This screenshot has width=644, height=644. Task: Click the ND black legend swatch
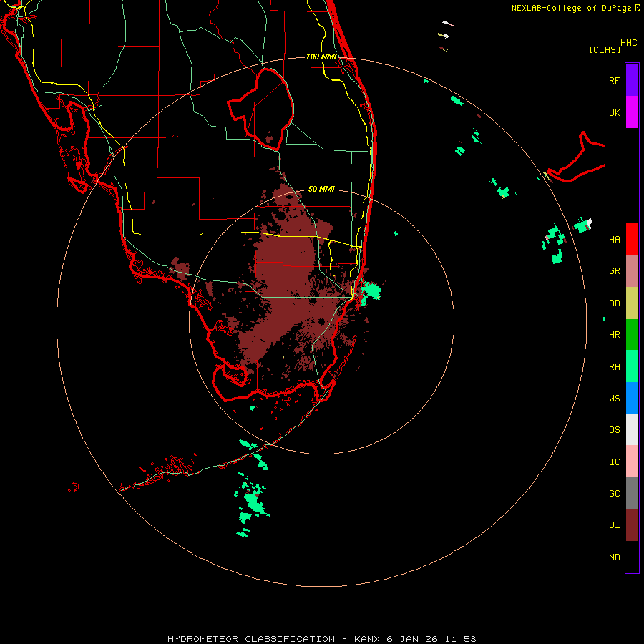click(x=632, y=557)
